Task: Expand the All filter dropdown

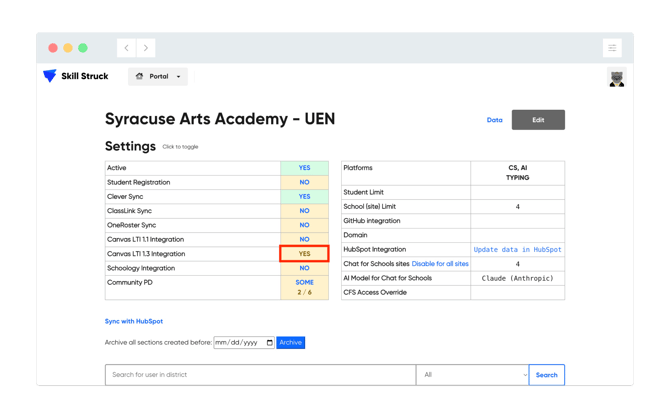Action: [474, 375]
